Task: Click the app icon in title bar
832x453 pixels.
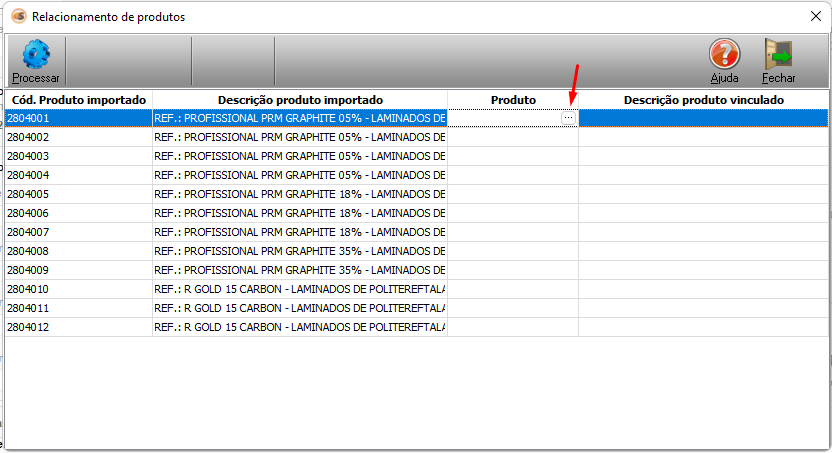Action: (x=17, y=17)
